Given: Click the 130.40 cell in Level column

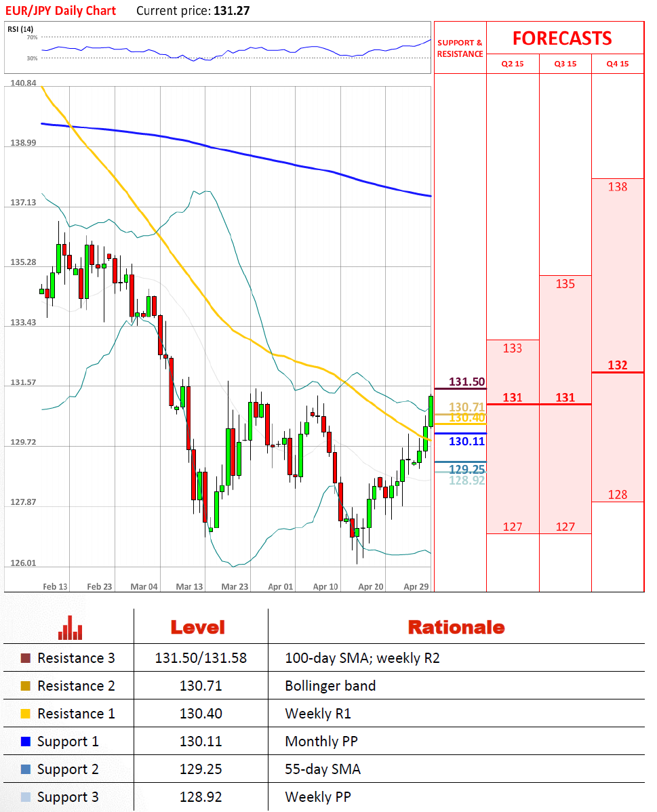Looking at the screenshot, I should [x=201, y=714].
